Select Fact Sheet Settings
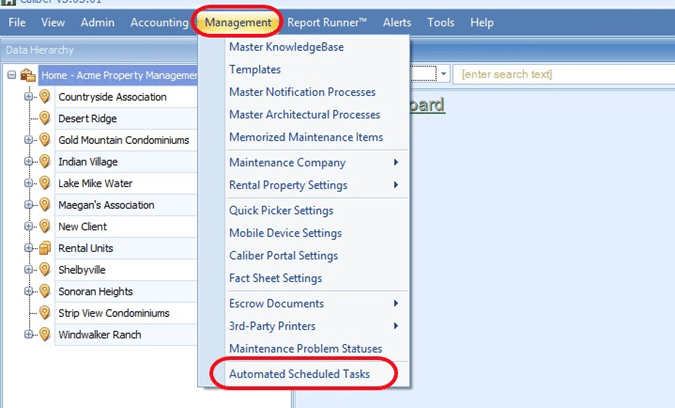This screenshot has height=408, width=675. [276, 278]
